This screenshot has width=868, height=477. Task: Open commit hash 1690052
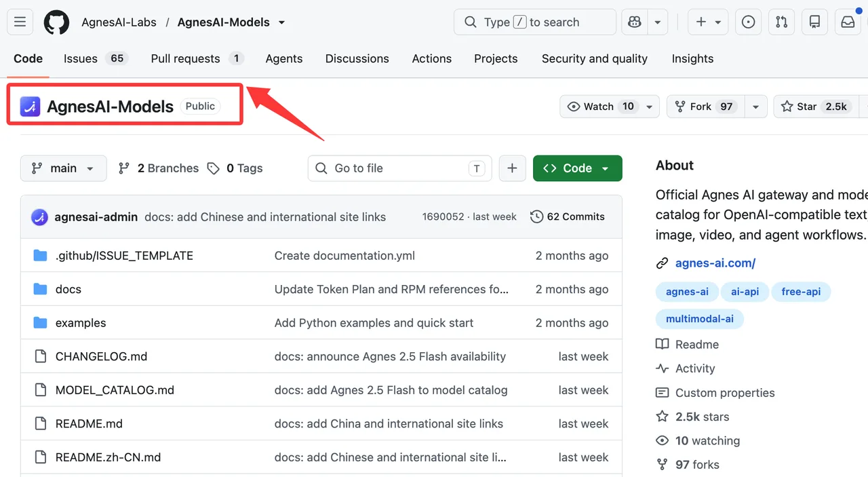click(443, 217)
